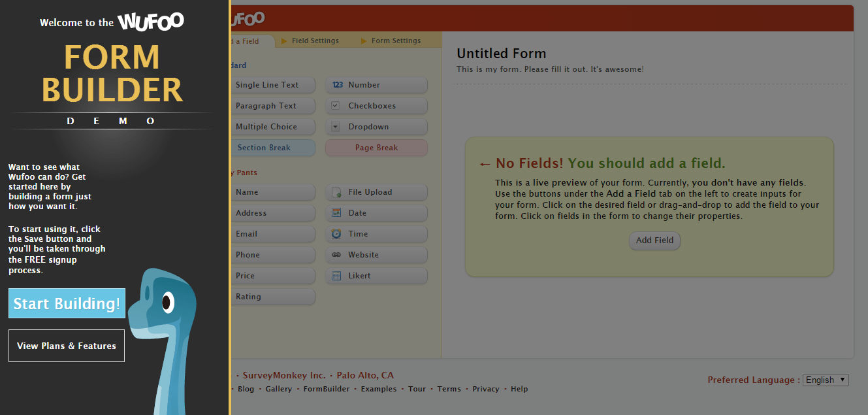This screenshot has height=415, width=868.
Task: Click the Start Building! button
Action: pyautogui.click(x=67, y=303)
